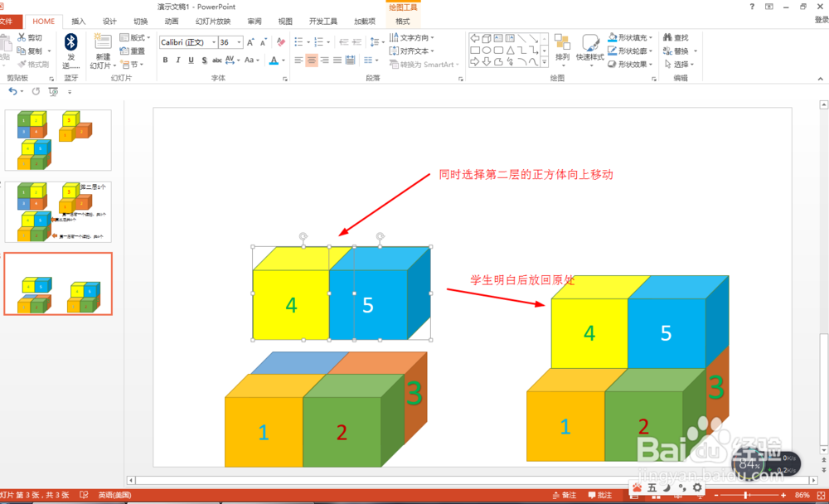This screenshot has height=504, width=829.
Task: Click the Notes (备注) status bar button
Action: (564, 495)
